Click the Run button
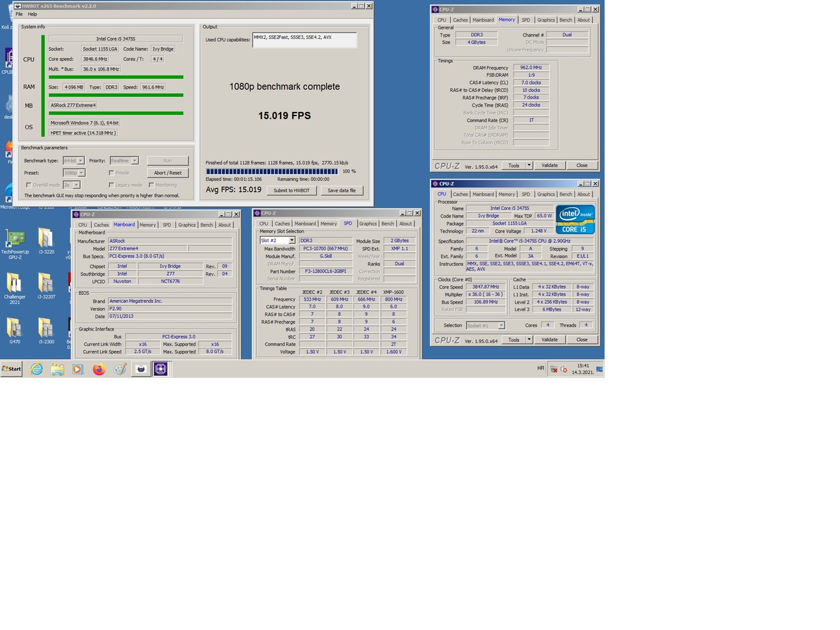This screenshot has height=630, width=840. click(x=167, y=160)
